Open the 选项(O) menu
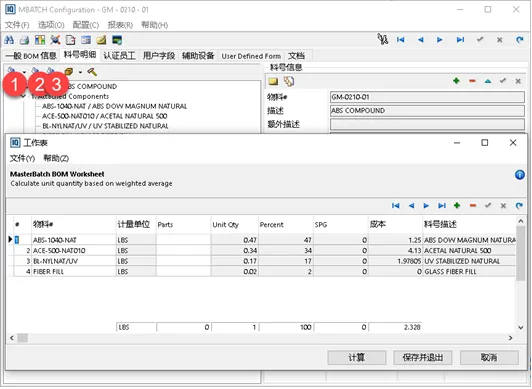Screen dimensions: 532x389 51,25
